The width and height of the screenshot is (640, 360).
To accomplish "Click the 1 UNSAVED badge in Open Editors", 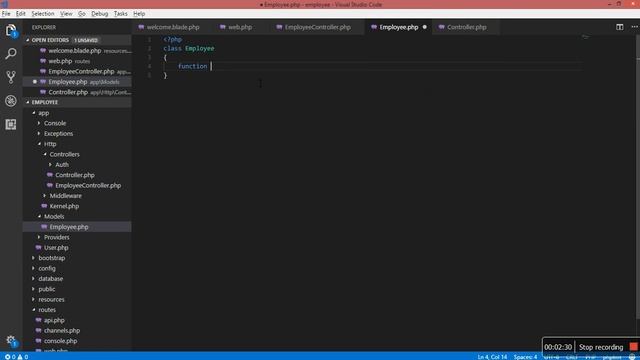I will click(x=86, y=40).
